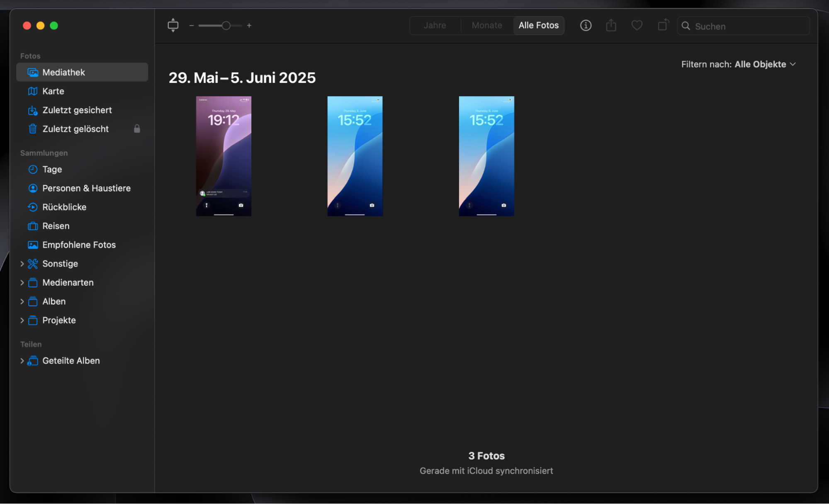Image resolution: width=829 pixels, height=504 pixels.
Task: Click the Info button in toolbar
Action: coord(586,26)
